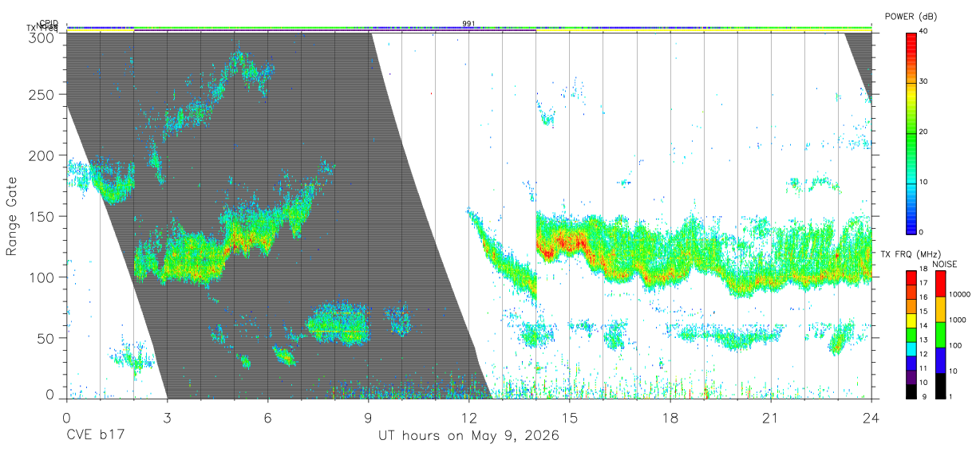
Task: Click the '6' UT hour tick label
Action: [x=267, y=418]
